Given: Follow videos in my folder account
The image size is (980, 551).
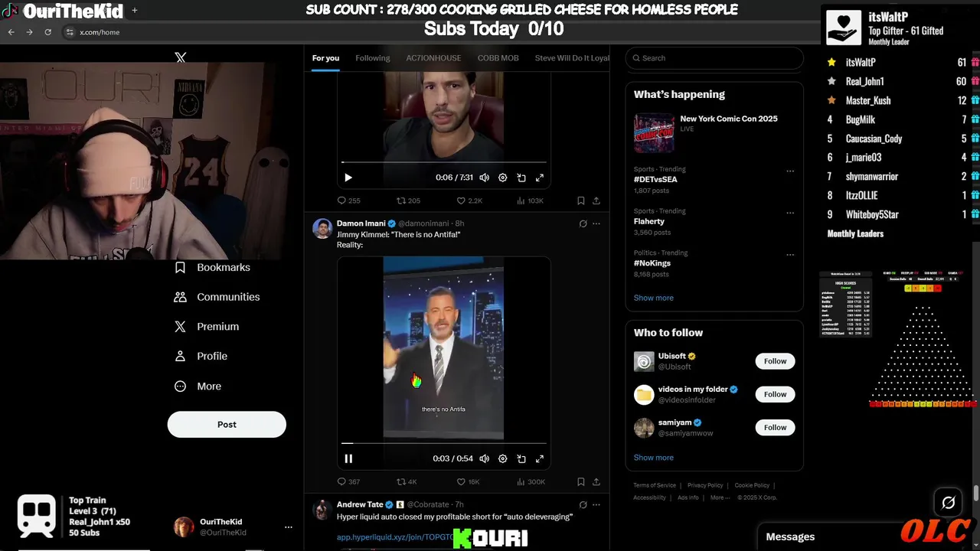Looking at the screenshot, I should (775, 394).
